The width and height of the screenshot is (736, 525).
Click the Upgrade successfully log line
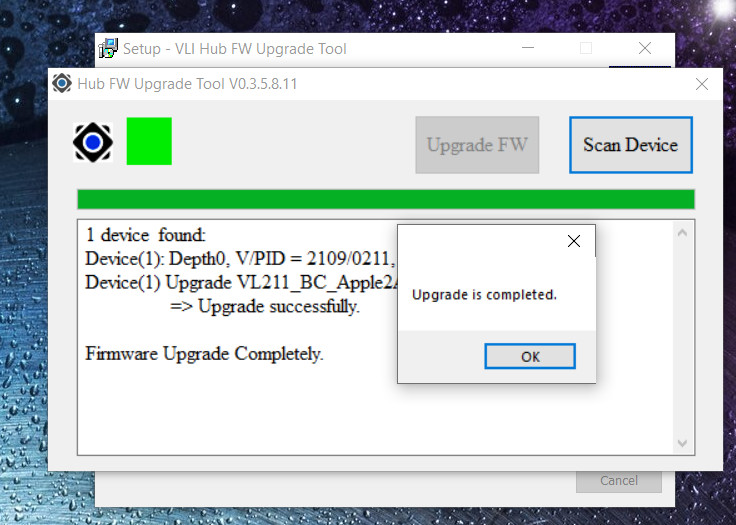click(265, 306)
